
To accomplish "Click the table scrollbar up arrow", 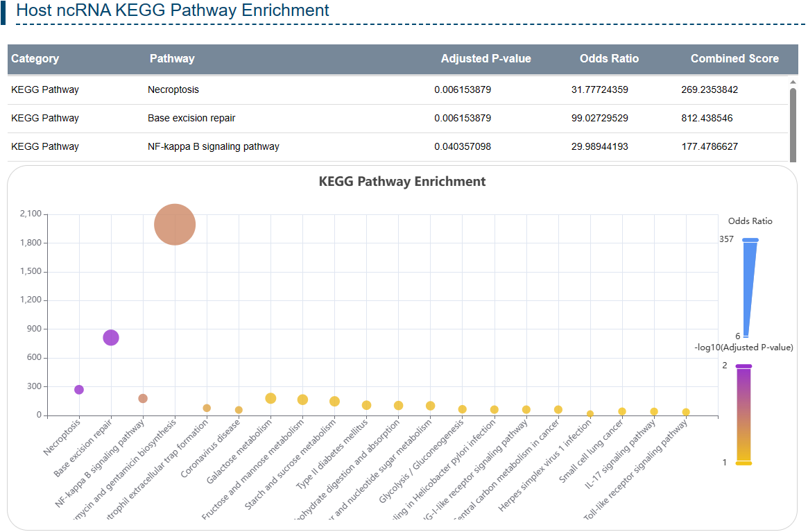I will 793,82.
